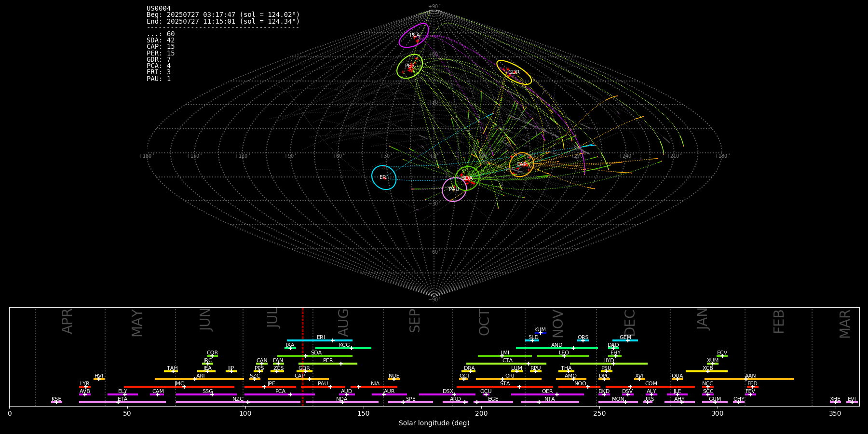
Task: Click the LMI shower label in timeline
Action: (x=504, y=353)
